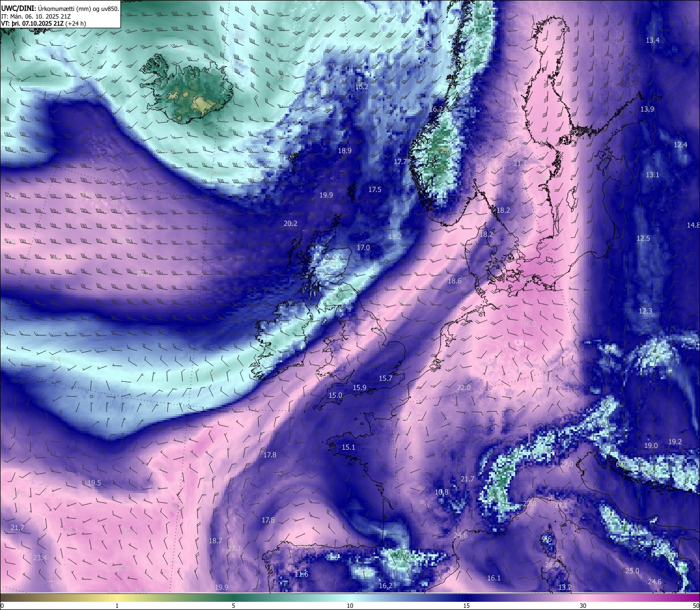Click the 12.3 value label
This screenshot has width=700, height=610.
(645, 311)
